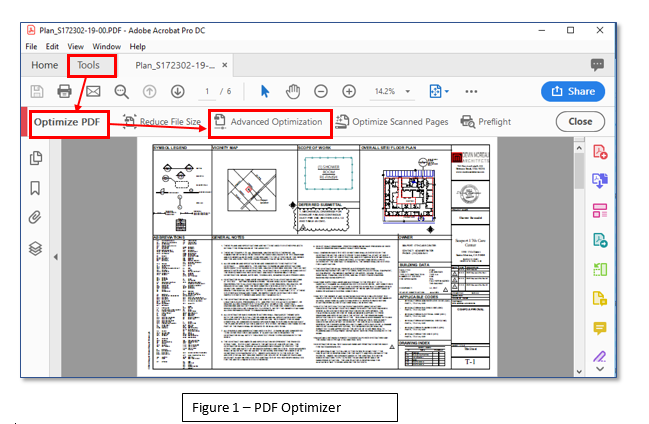649x424 pixels.
Task: Open the page thumbnails panel
Action: click(36, 158)
